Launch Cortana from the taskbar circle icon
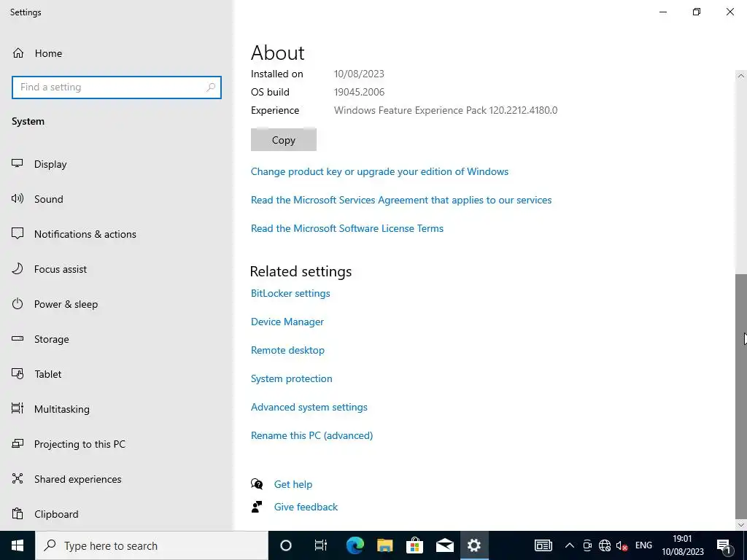This screenshot has width=747, height=560. tap(285, 545)
